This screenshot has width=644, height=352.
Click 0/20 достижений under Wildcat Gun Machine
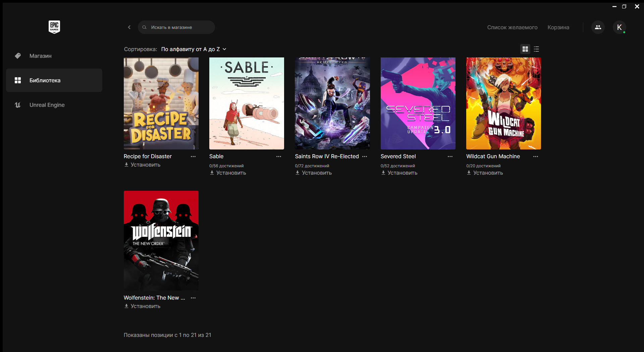coord(483,166)
